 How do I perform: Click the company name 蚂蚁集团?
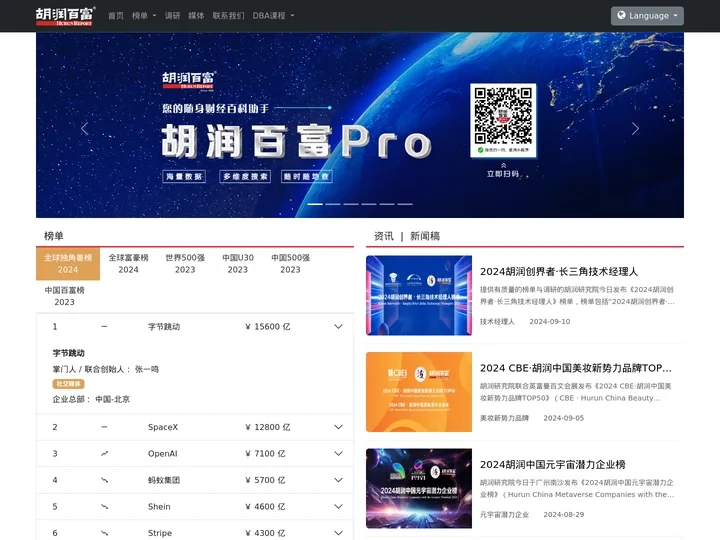coord(164,480)
